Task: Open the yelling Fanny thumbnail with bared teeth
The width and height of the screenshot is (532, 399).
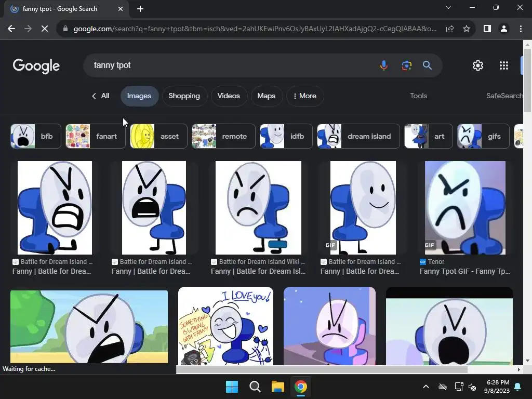Action: 55,208
